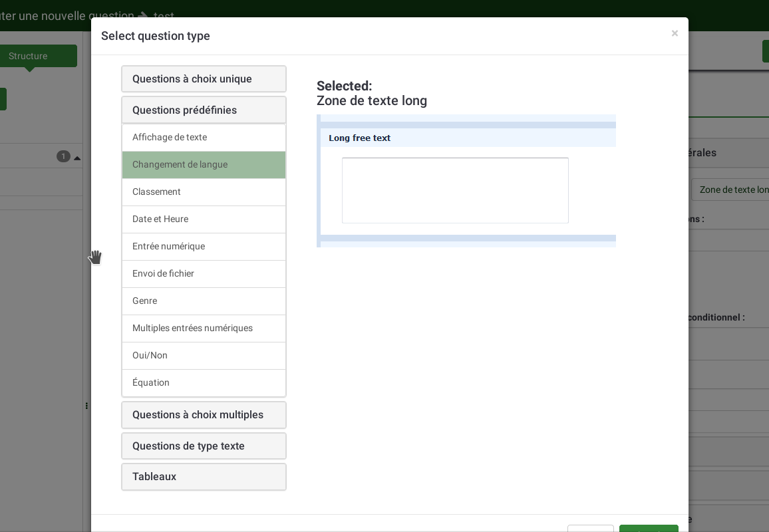This screenshot has height=532, width=769.
Task: Expand the Tableaux group
Action: pos(204,477)
